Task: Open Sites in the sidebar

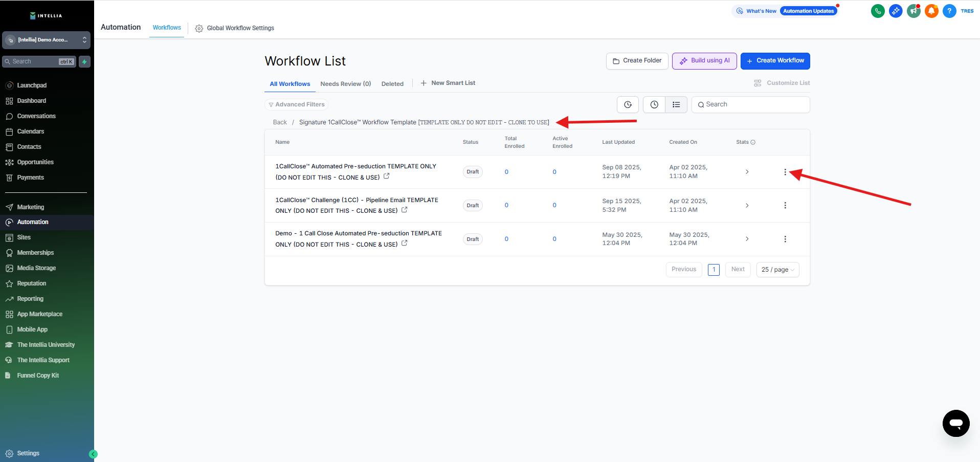Action: coord(24,237)
